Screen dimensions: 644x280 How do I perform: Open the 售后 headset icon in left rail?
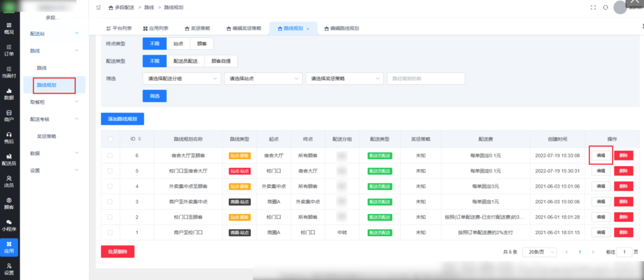[x=9, y=137]
